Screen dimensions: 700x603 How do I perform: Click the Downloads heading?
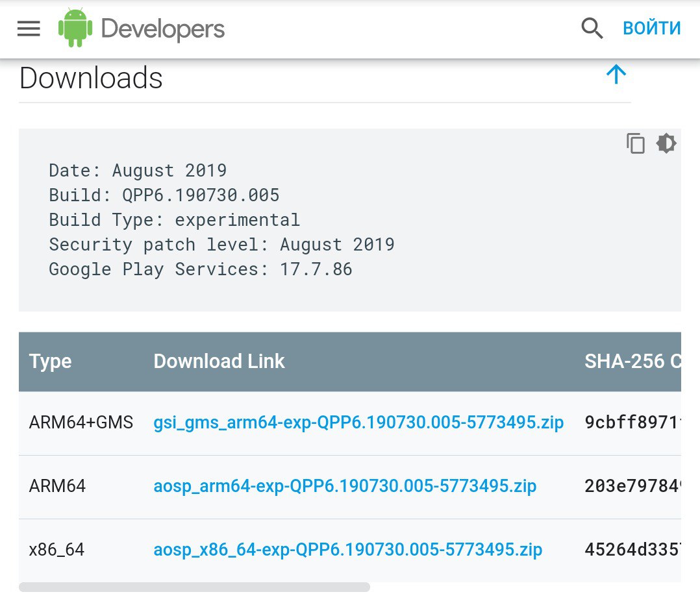point(91,78)
